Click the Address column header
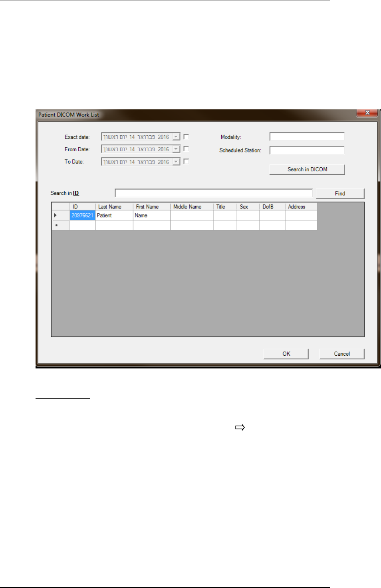The height and width of the screenshot is (588, 381). (x=301, y=207)
